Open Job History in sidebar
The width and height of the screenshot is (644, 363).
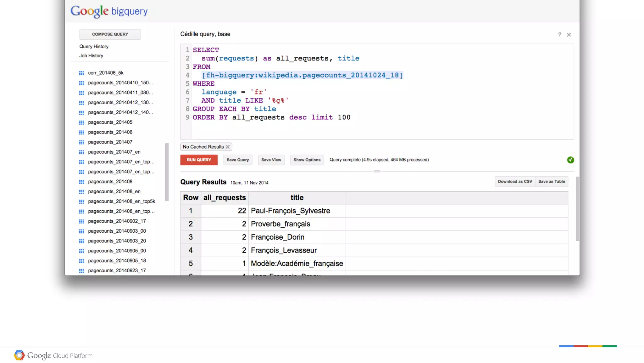[x=91, y=55]
